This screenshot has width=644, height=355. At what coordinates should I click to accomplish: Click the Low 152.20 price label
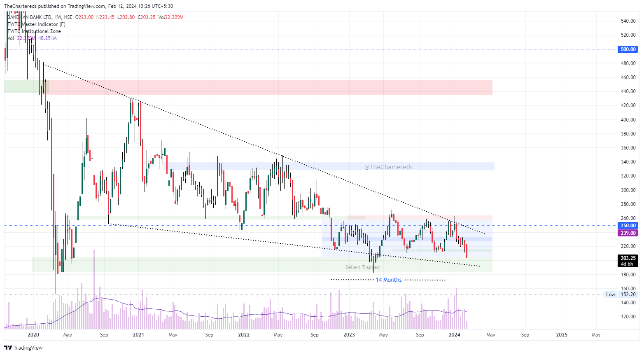(621, 294)
